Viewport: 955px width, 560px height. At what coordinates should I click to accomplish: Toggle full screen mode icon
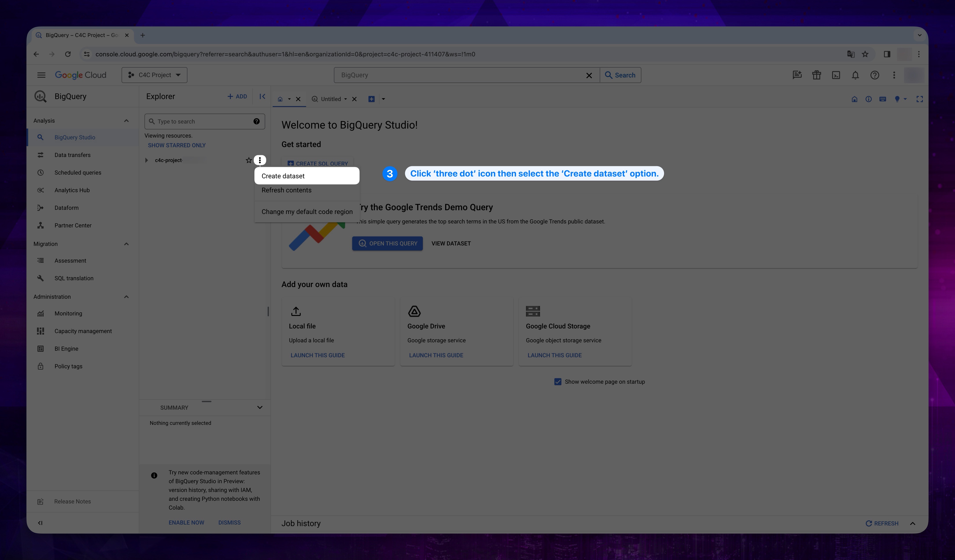(919, 99)
